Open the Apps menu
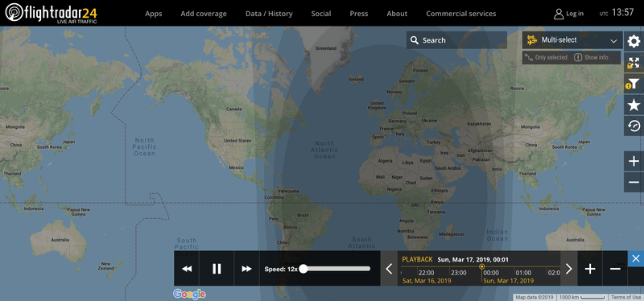644x301 pixels. 154,14
